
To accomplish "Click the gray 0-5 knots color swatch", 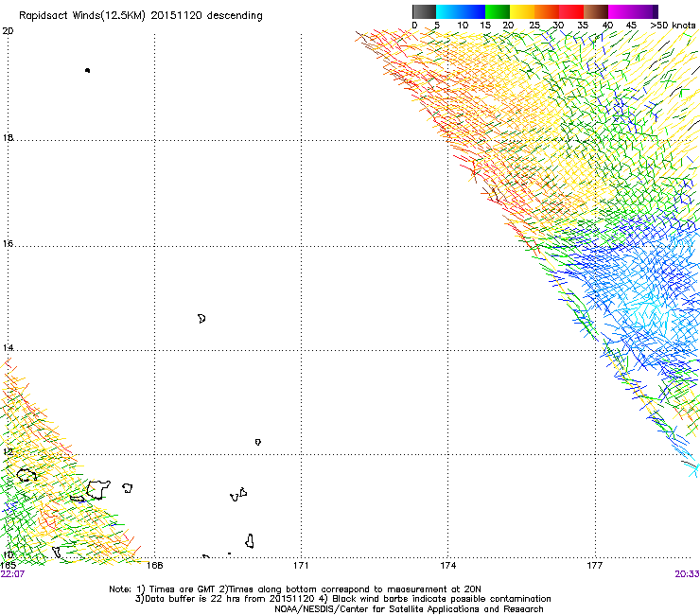I will [x=424, y=11].
